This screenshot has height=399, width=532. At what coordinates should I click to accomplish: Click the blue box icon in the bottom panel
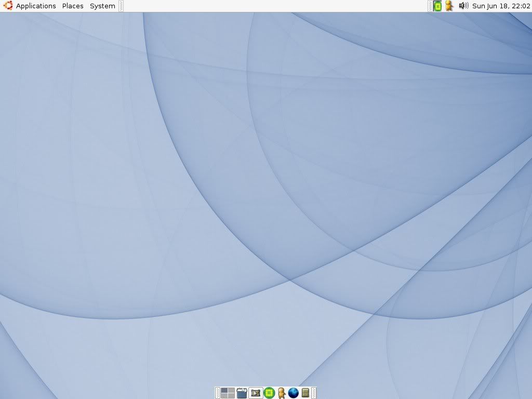[x=242, y=393]
